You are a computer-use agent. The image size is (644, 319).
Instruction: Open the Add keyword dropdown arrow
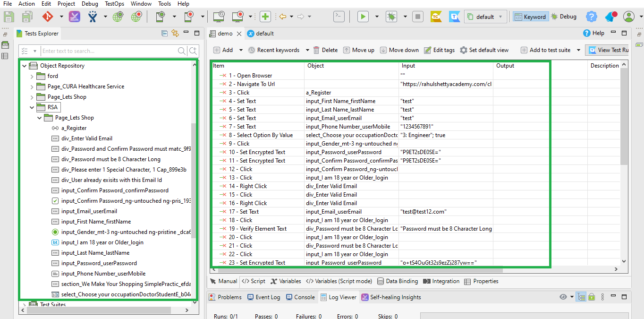tap(241, 50)
